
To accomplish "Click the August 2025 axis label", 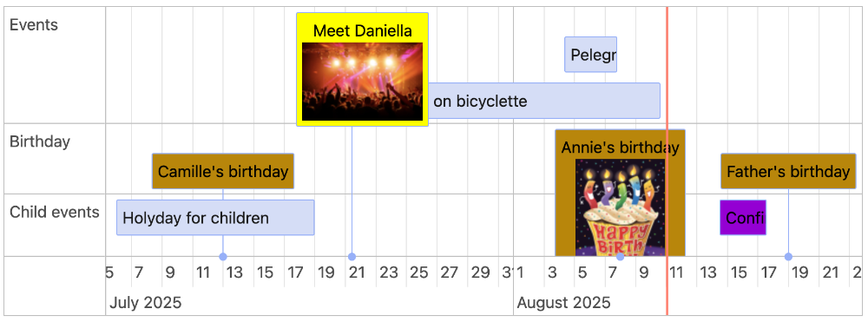I will point(563,303).
